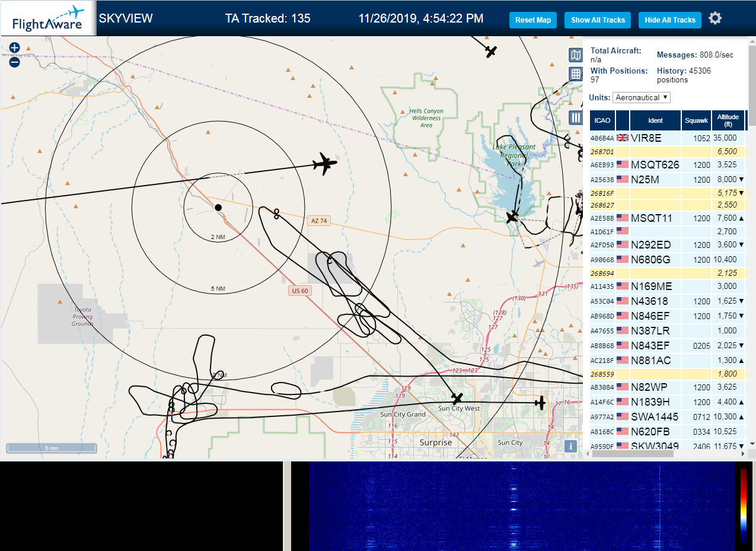The image size is (756, 551).
Task: Select the N43618 ident
Action: pyautogui.click(x=649, y=301)
